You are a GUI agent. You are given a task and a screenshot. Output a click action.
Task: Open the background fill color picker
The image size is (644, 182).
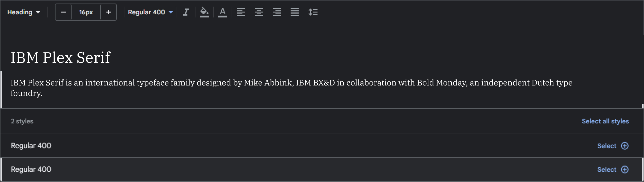point(204,12)
